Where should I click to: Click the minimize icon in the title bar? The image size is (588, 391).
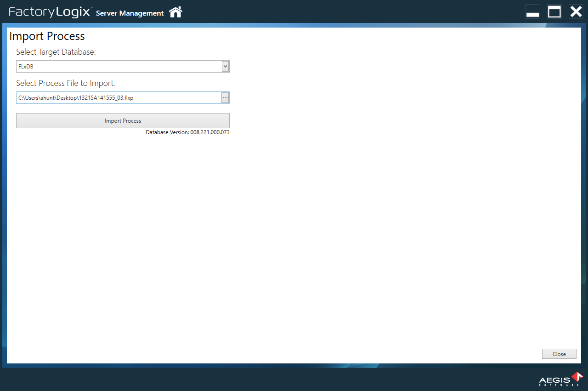tap(532, 11)
